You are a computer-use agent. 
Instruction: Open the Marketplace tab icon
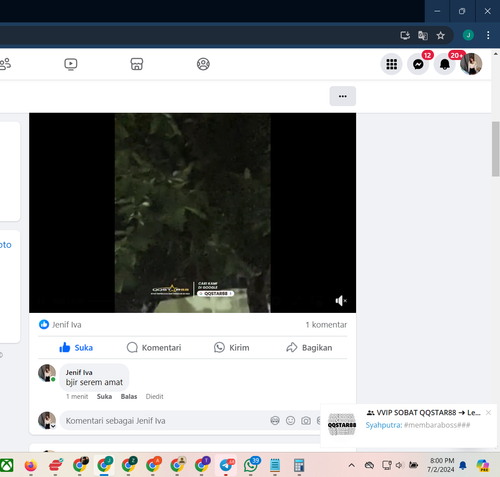click(x=137, y=64)
